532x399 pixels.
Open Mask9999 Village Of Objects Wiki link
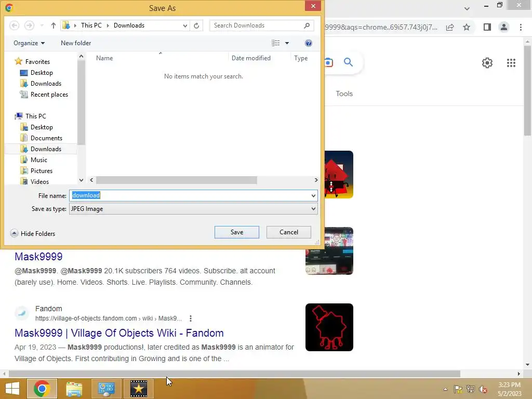tap(119, 333)
